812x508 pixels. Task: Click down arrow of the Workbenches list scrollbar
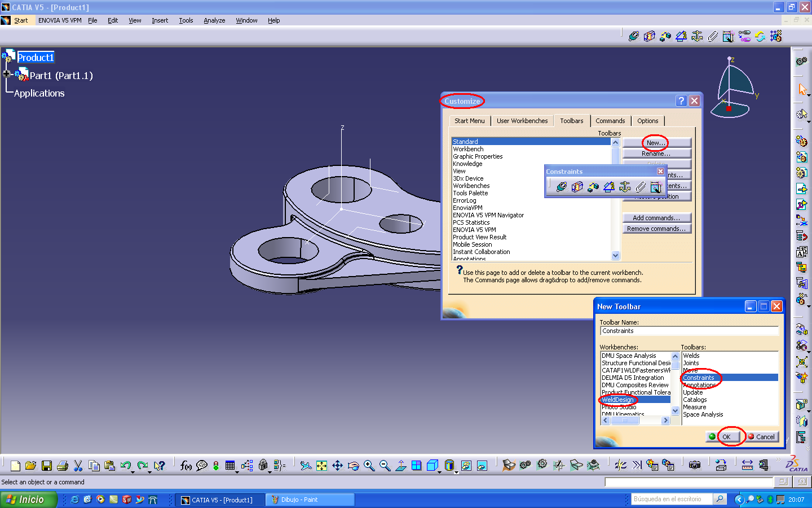tap(675, 411)
